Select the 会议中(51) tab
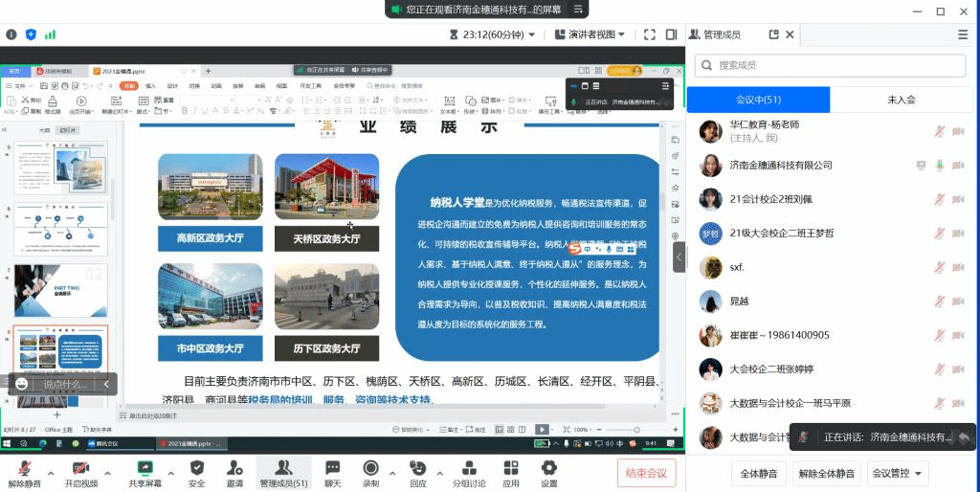Image resolution: width=980 pixels, height=492 pixels. point(758,100)
